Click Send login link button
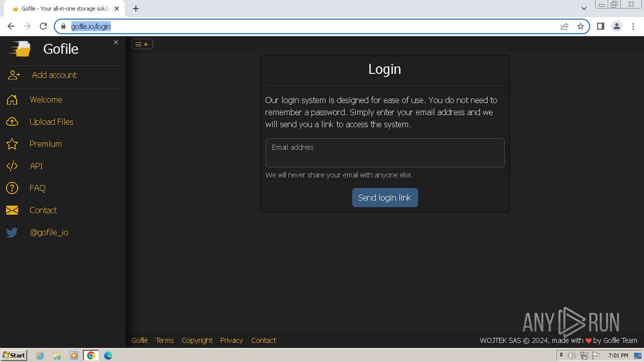The image size is (644, 362). coord(385,198)
